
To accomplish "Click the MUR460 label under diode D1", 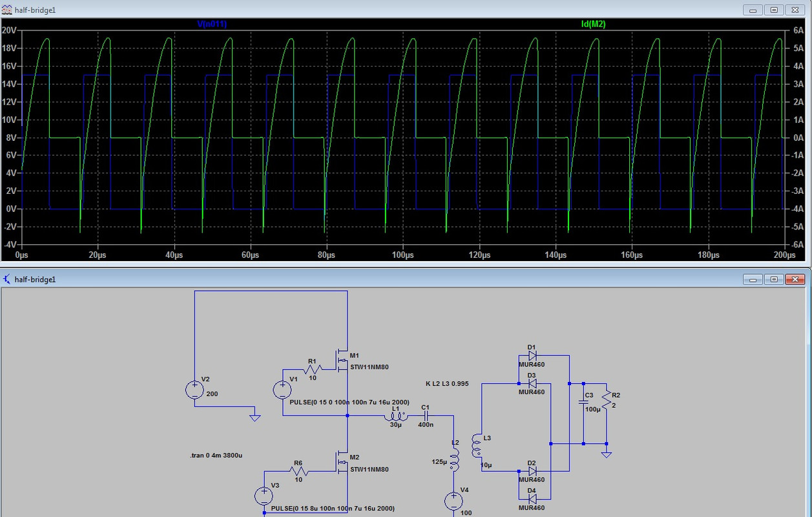I will (532, 364).
